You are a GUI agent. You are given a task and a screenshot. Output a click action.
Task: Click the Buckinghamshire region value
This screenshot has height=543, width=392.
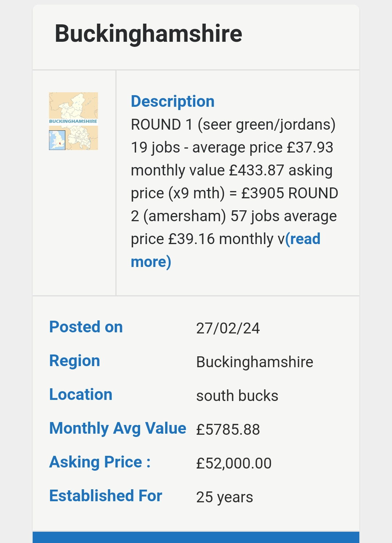[255, 362]
